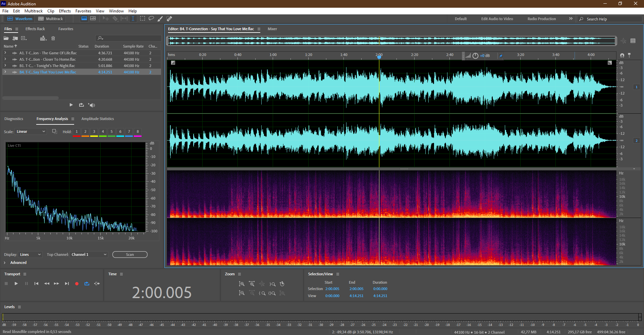Click Zoom In Time icon
The height and width of the screenshot is (335, 644).
252,284
